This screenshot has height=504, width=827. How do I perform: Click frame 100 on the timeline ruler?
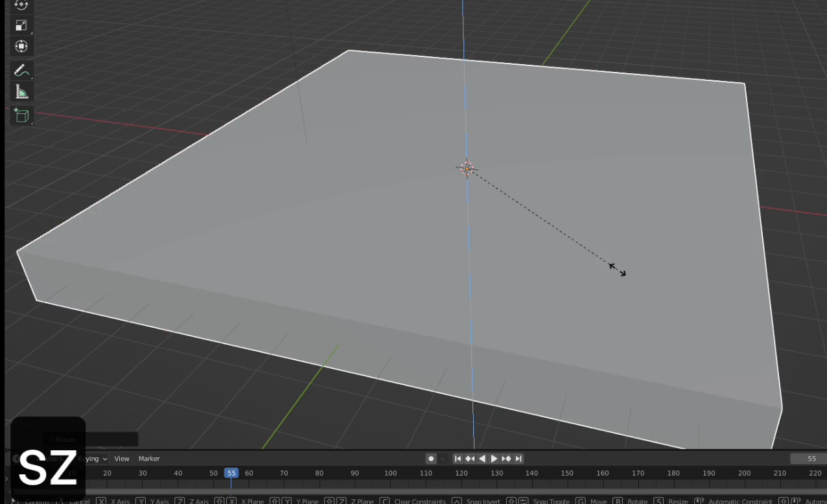(x=390, y=473)
